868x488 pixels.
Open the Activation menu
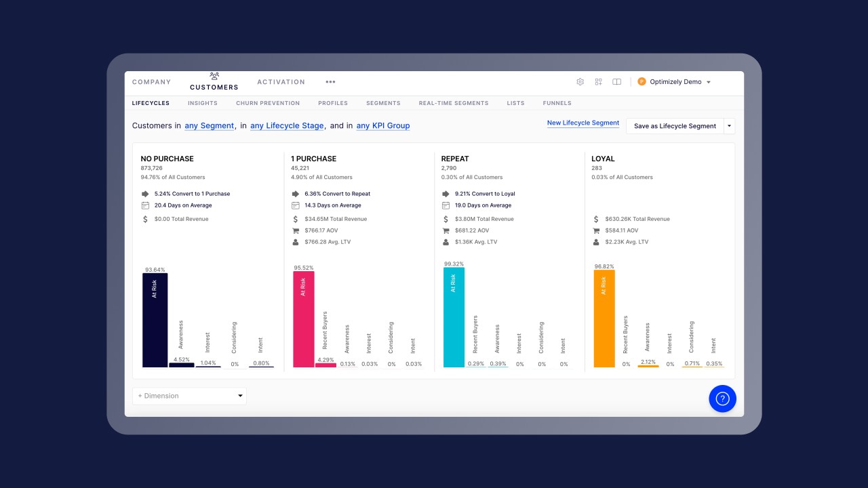tap(281, 82)
